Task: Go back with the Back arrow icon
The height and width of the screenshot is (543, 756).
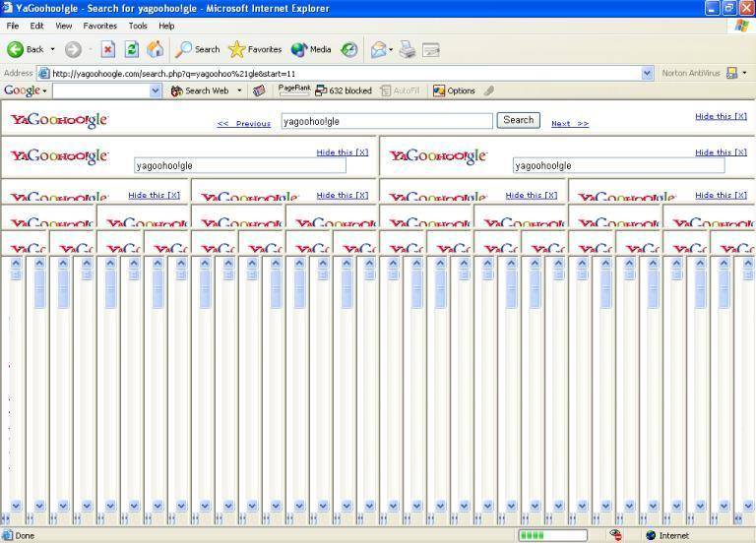Action: (15, 49)
